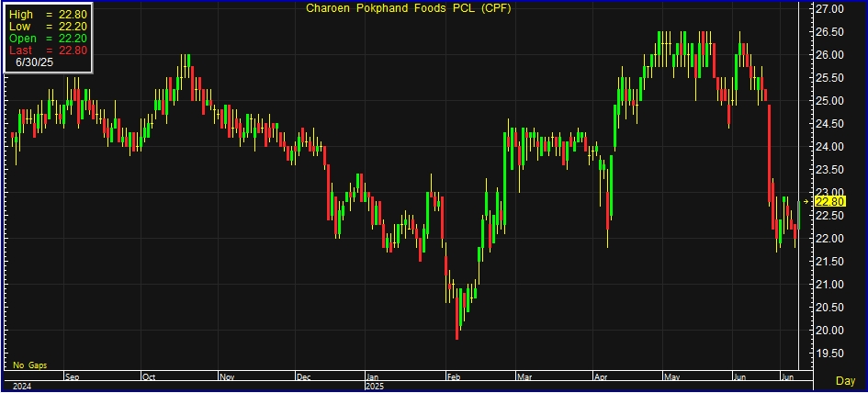Click the highlighted 22.80 price tag
Image resolution: width=868 pixels, height=393 pixels.
click(829, 201)
